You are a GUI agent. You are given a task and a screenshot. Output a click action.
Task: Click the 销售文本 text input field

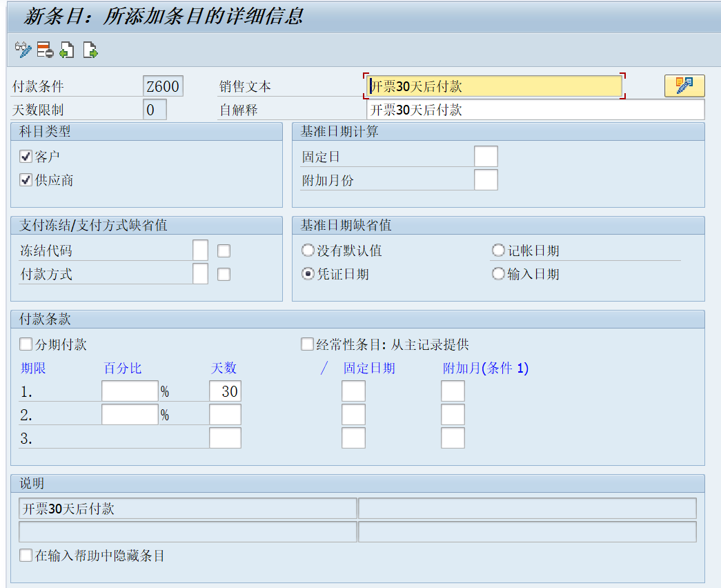coord(483,85)
